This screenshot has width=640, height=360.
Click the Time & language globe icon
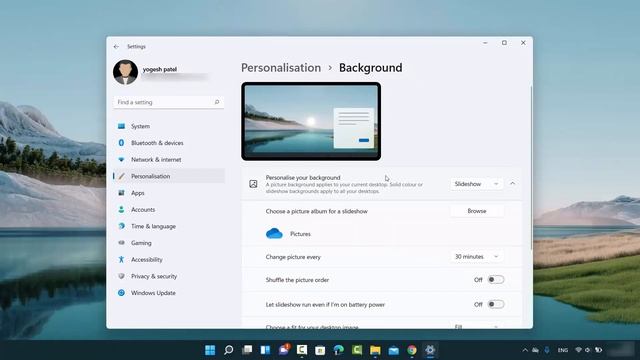pos(121,226)
